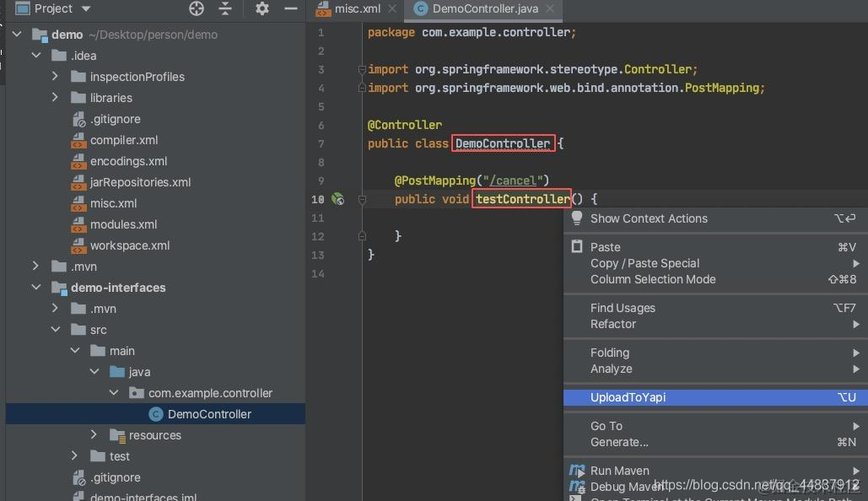Select encodings.xml in the project tree

(x=128, y=161)
